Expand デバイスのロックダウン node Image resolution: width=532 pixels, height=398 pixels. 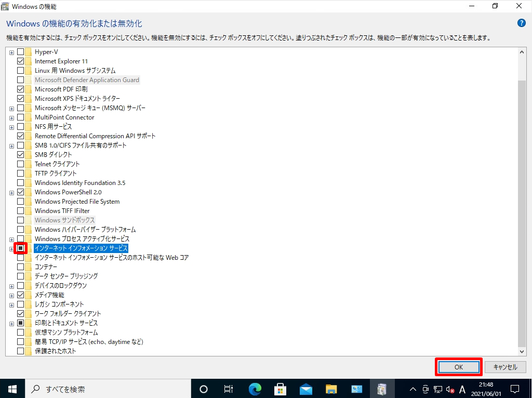coord(11,286)
